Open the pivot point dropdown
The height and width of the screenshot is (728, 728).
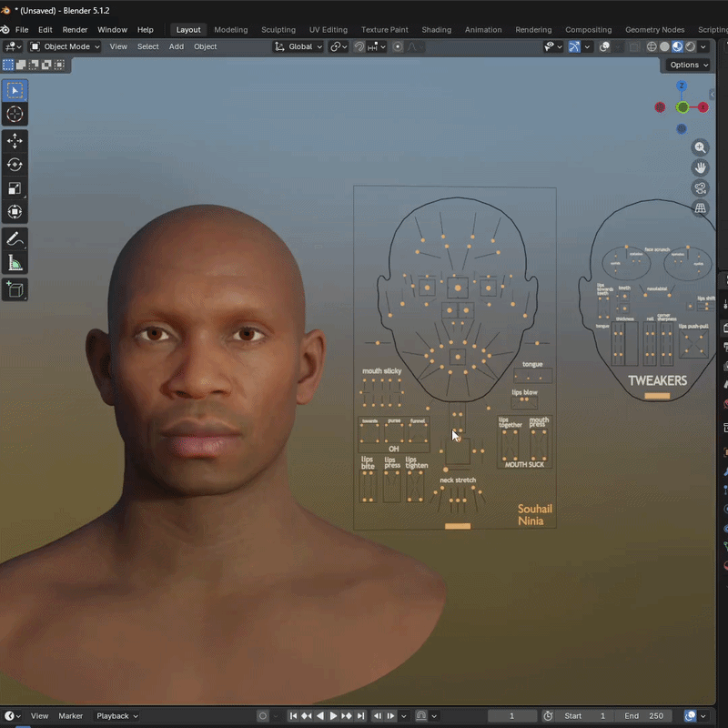pos(339,47)
